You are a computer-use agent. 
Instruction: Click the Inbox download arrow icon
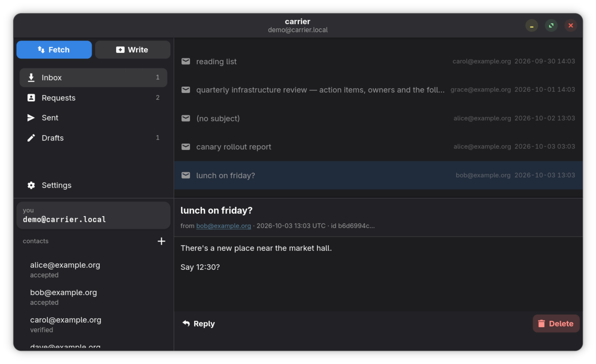click(x=31, y=78)
